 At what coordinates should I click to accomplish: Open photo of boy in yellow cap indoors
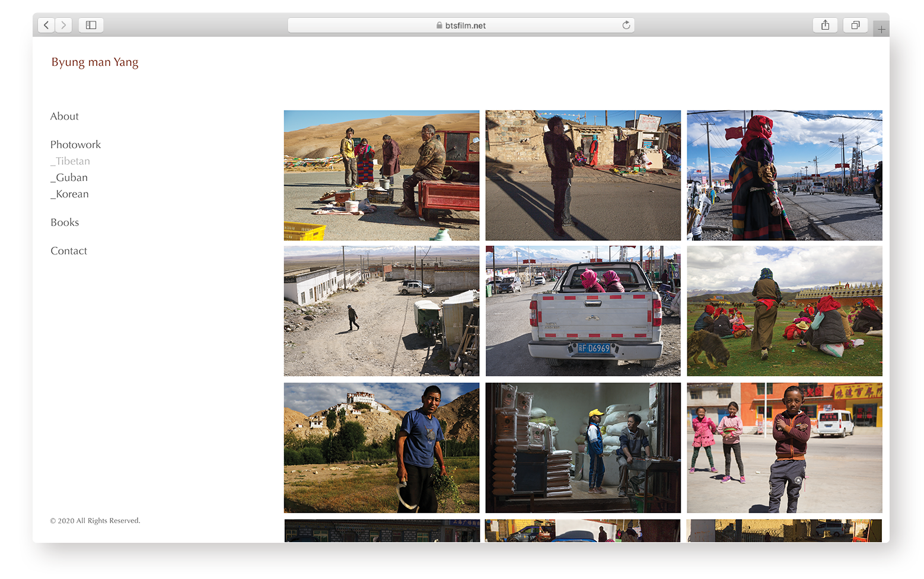583,447
